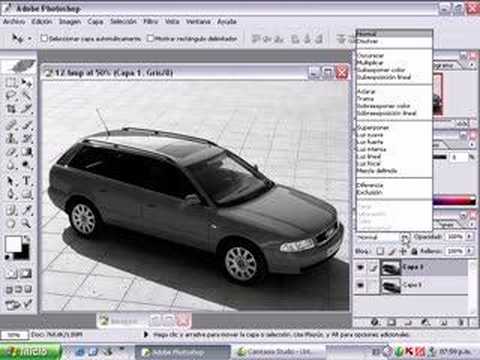Switch to Quick Mask mode
Image resolution: width=480 pixels, height=360 pixels.
tap(26, 274)
